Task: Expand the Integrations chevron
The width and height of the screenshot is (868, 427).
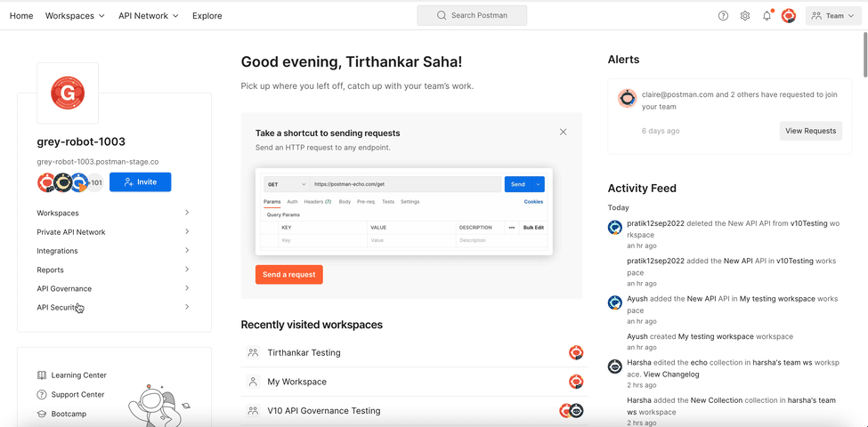Action: pyautogui.click(x=187, y=250)
